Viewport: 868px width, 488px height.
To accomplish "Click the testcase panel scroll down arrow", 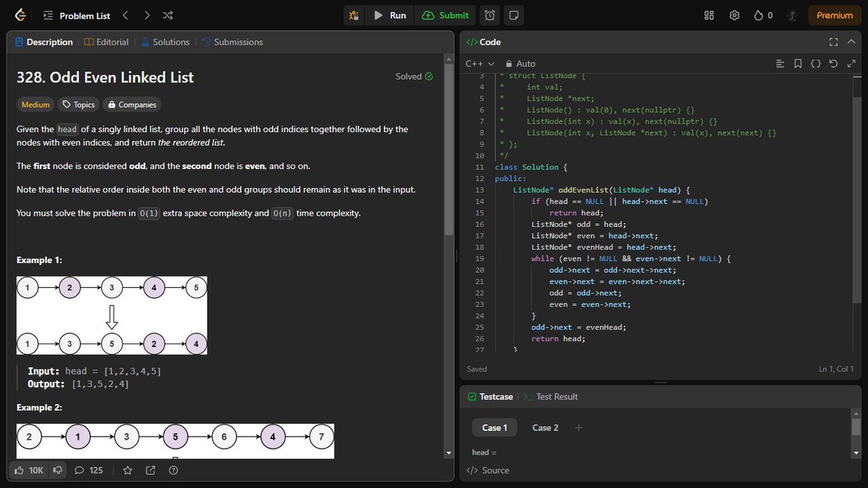I will coord(856,452).
